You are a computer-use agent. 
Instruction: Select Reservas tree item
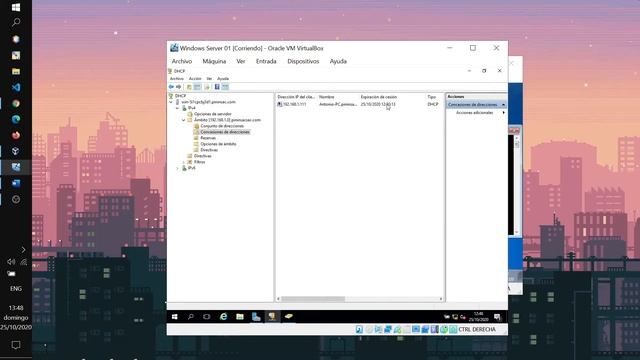(208, 138)
